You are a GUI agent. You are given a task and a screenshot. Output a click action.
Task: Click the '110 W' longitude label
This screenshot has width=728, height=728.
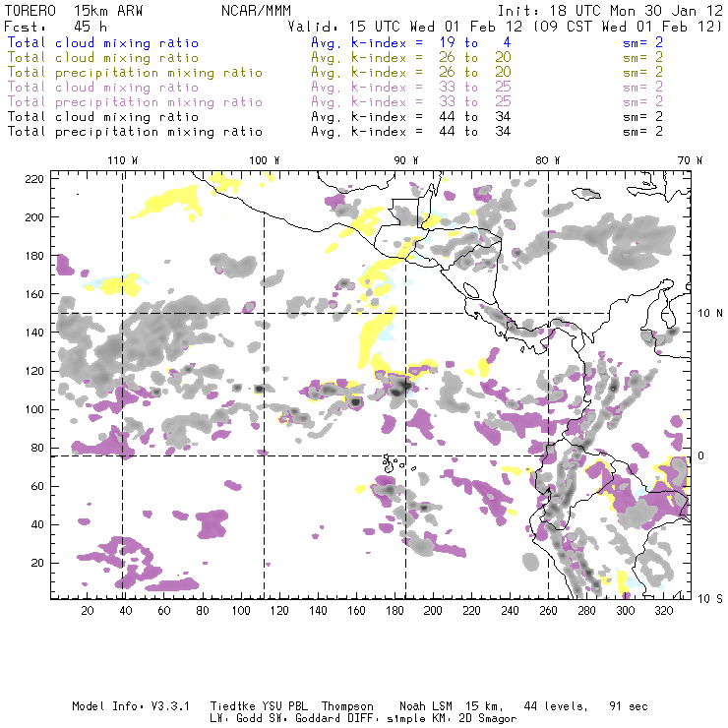(x=123, y=160)
